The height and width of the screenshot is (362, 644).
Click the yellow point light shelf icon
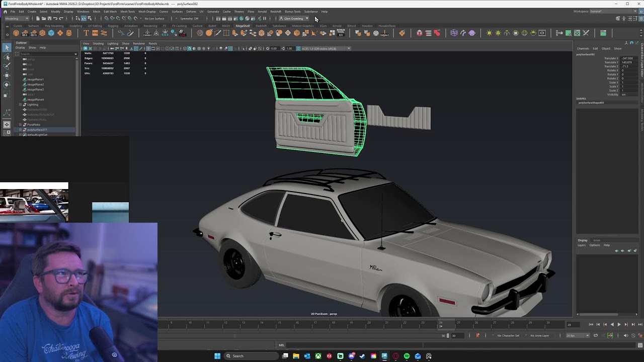pos(498,33)
